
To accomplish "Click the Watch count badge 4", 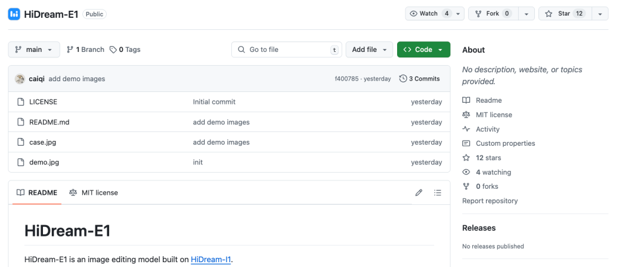I will pos(447,14).
